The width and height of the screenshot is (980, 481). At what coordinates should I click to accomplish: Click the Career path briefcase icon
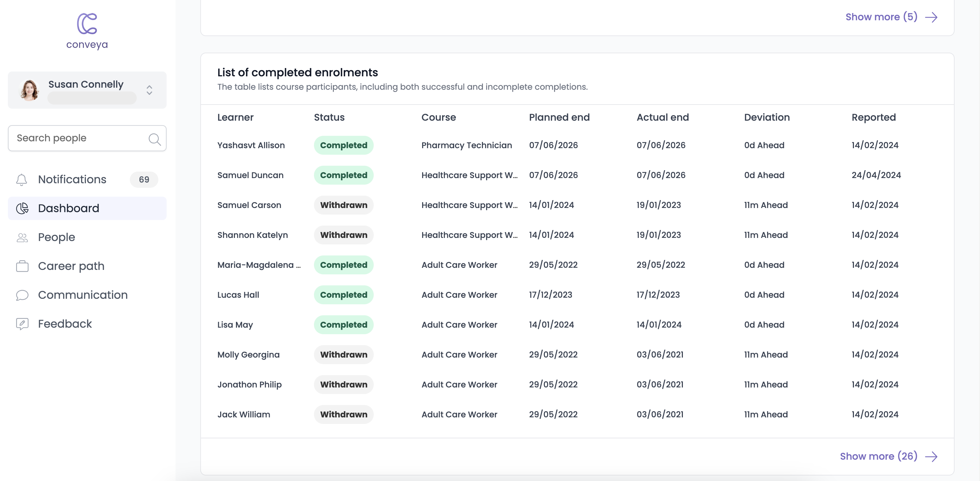tap(22, 266)
